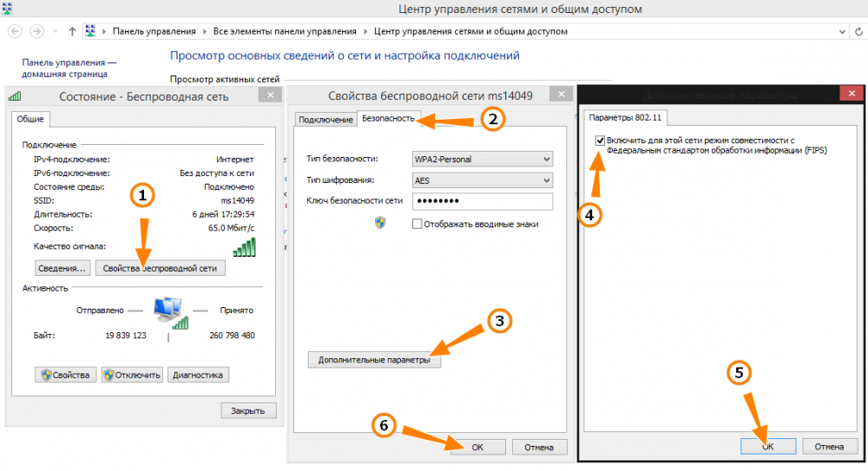This screenshot has height=471, width=868.
Task: Click the green signal quality bars icon
Action: [244, 247]
